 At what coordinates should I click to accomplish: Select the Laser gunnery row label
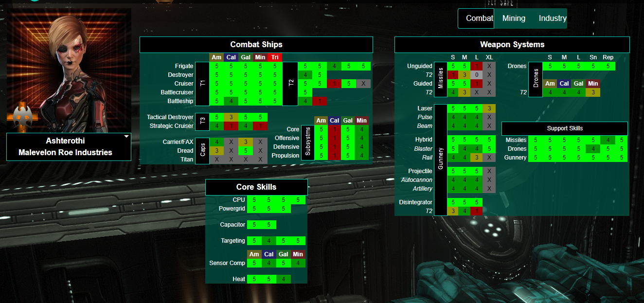coord(425,108)
